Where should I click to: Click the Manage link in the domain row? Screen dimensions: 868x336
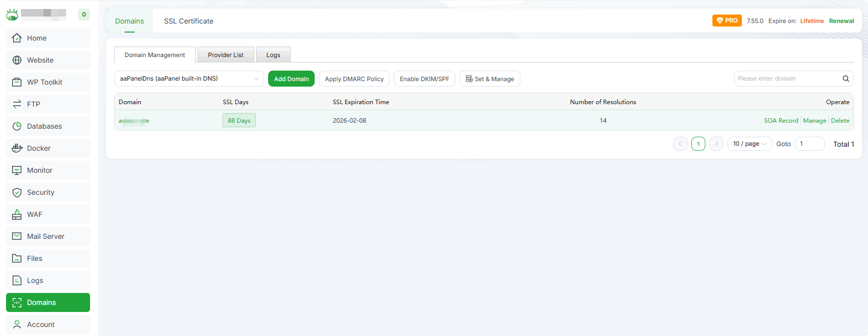point(814,121)
